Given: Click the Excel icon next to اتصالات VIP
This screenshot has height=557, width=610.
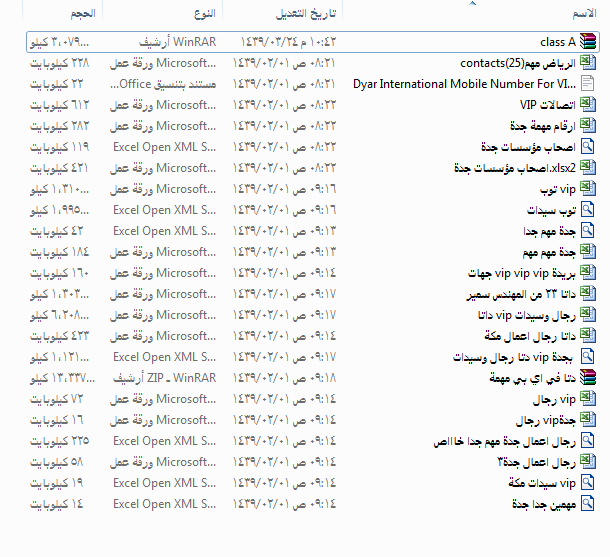Looking at the screenshot, I should point(589,105).
